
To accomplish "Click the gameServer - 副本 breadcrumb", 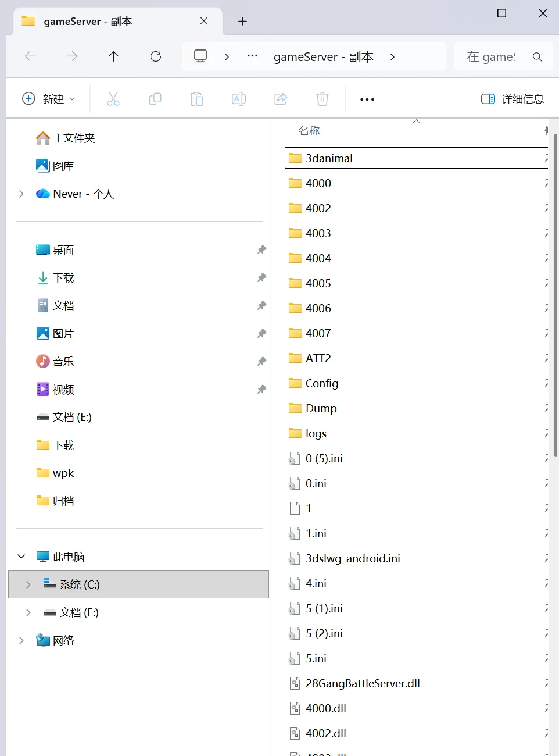I will pos(324,57).
